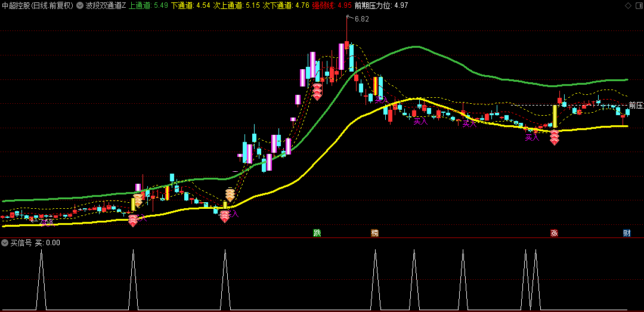
Task: Click the blue 财 marker
Action: click(627, 233)
